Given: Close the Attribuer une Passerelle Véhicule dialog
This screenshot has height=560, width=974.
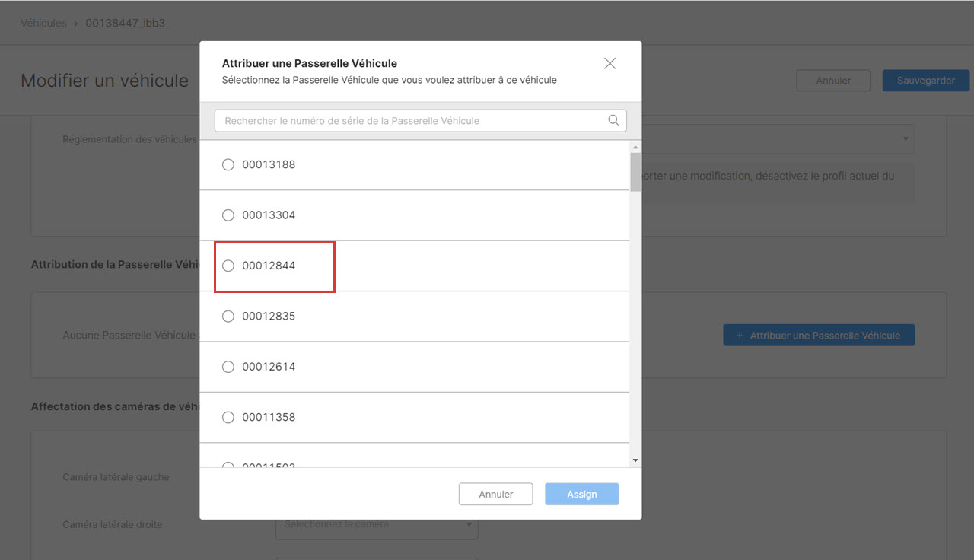Looking at the screenshot, I should pyautogui.click(x=610, y=64).
